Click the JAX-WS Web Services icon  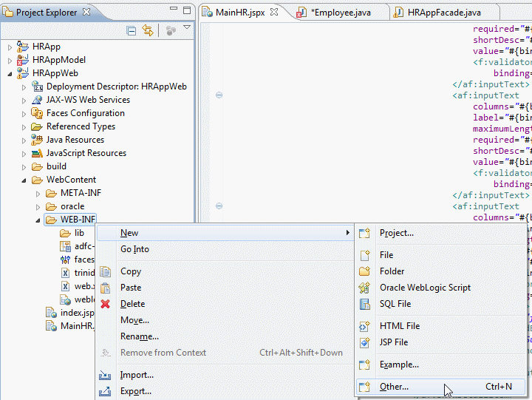click(37, 100)
